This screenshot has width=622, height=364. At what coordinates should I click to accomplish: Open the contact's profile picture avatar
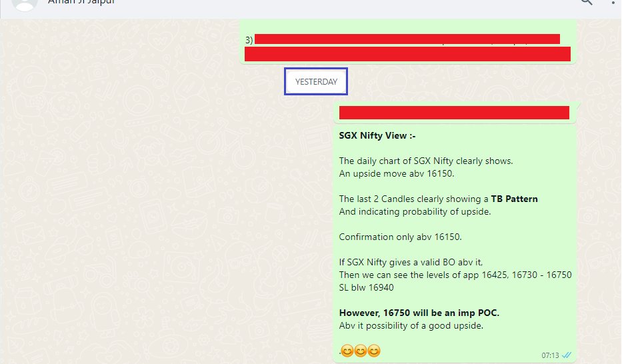point(25,4)
